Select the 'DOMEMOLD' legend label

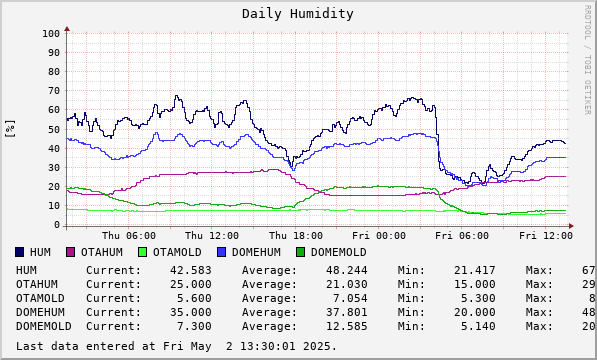[x=338, y=252]
